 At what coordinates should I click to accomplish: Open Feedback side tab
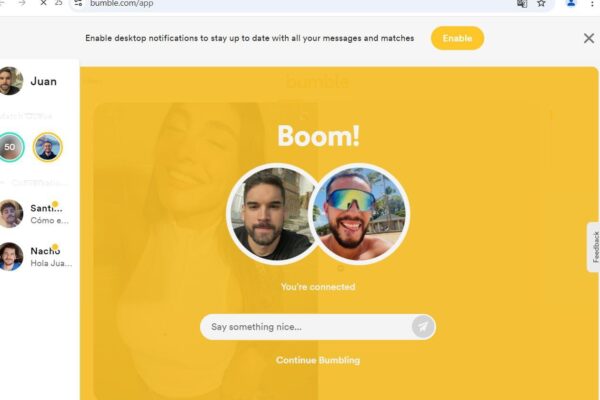[x=594, y=247]
